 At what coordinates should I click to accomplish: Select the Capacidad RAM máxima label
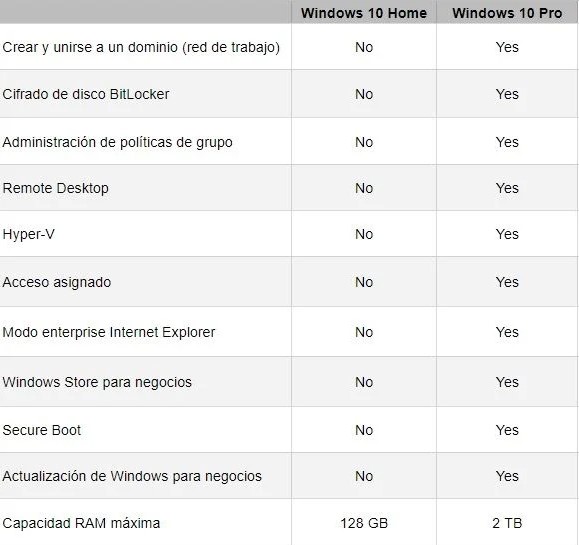[81, 523]
